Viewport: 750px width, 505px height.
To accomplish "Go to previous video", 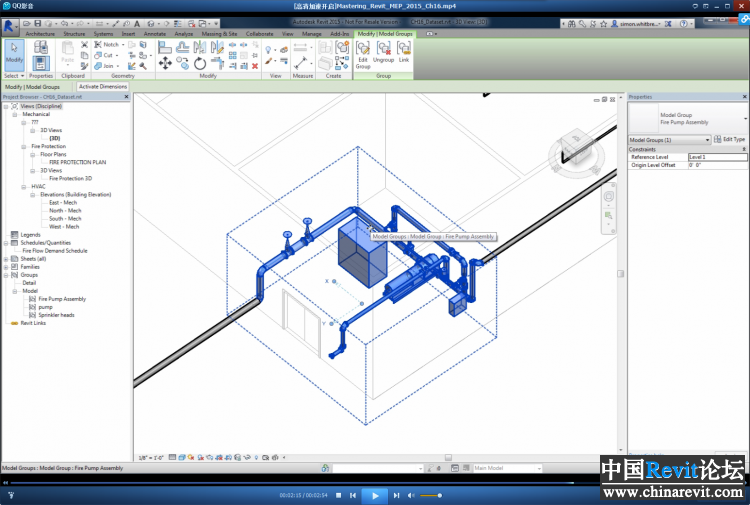I will click(353, 495).
